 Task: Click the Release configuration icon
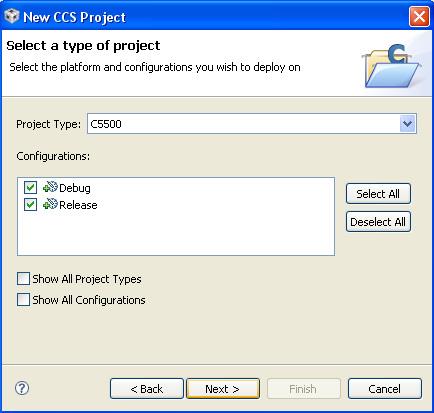coord(50,204)
